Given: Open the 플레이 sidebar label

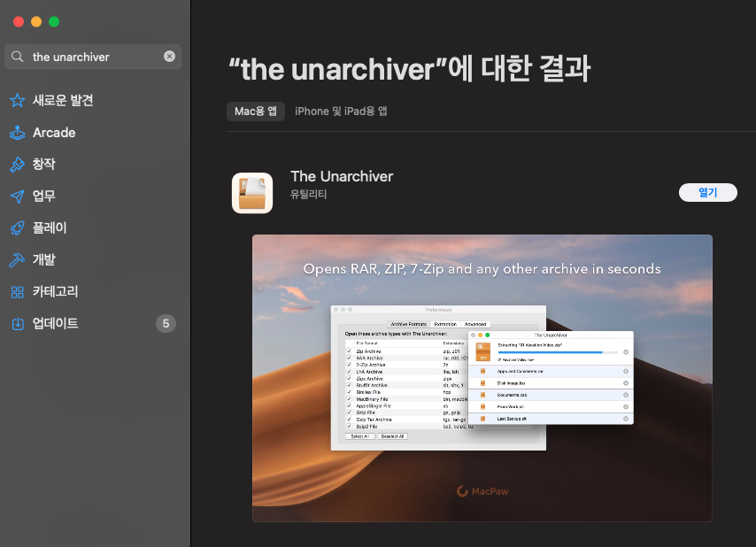Looking at the screenshot, I should pos(50,228).
